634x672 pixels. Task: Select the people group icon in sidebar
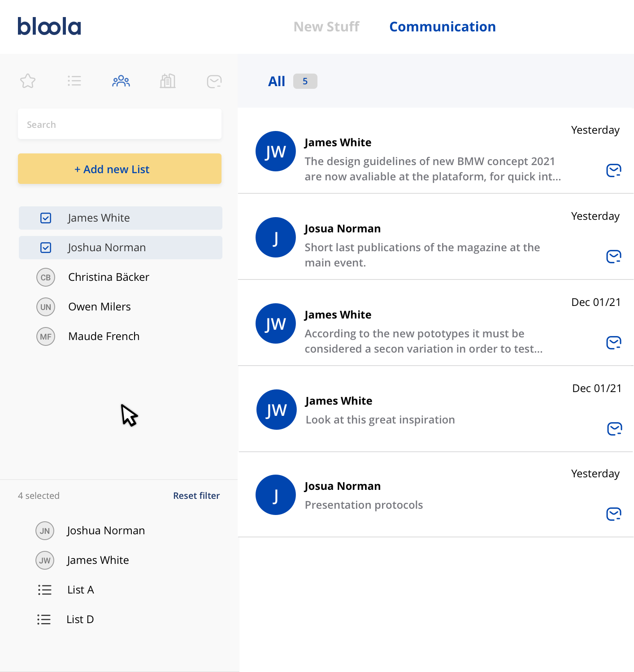[x=121, y=81]
